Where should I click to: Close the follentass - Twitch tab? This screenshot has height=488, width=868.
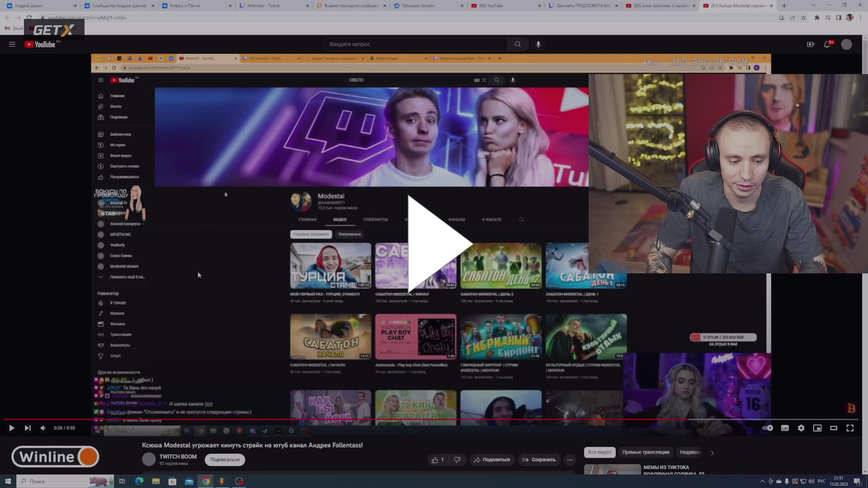(307, 6)
